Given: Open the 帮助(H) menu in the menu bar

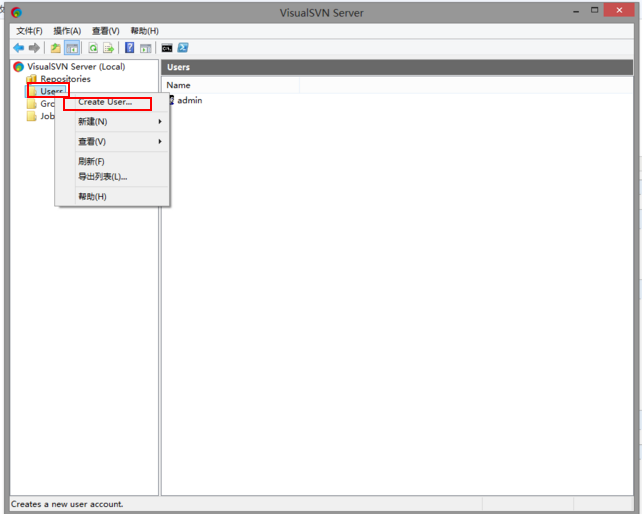Looking at the screenshot, I should coord(145,31).
